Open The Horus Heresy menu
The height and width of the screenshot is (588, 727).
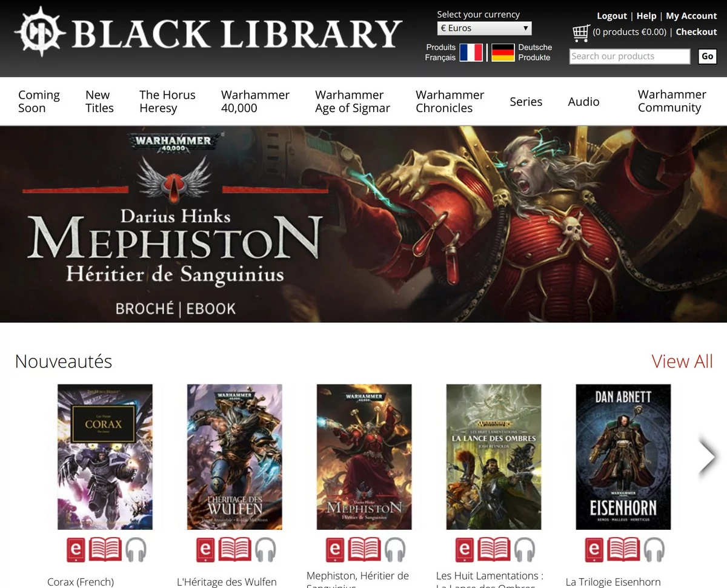pos(167,102)
